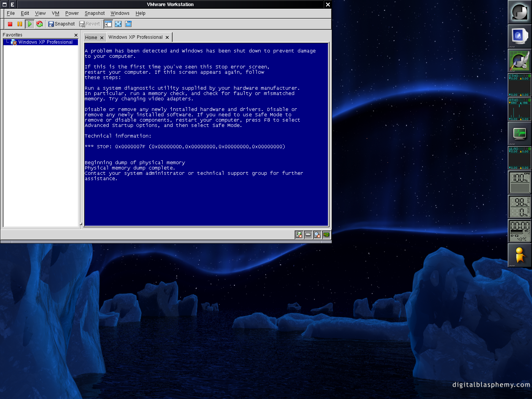Close the VMware Workstation window
Screen dimensions: 532x399
coord(328,5)
